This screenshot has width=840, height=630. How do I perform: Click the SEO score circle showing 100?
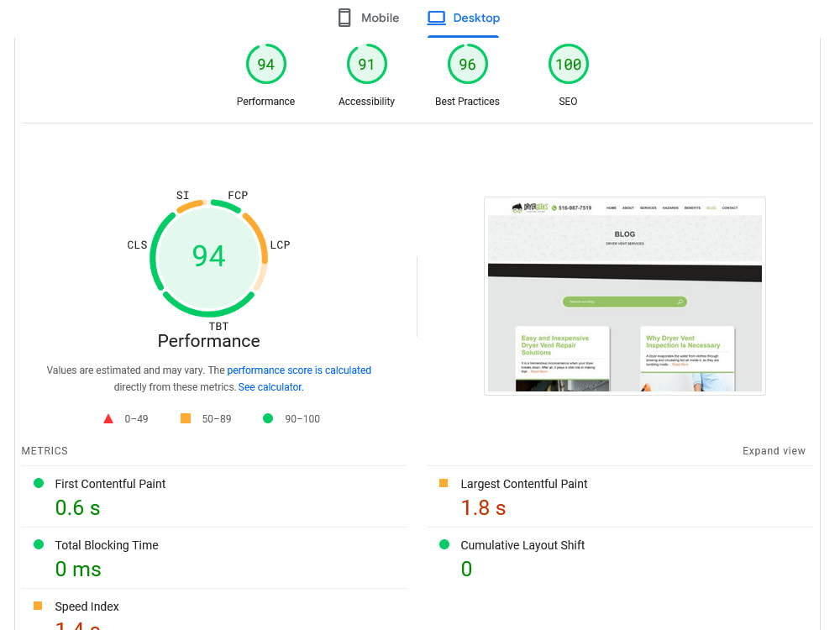[568, 63]
